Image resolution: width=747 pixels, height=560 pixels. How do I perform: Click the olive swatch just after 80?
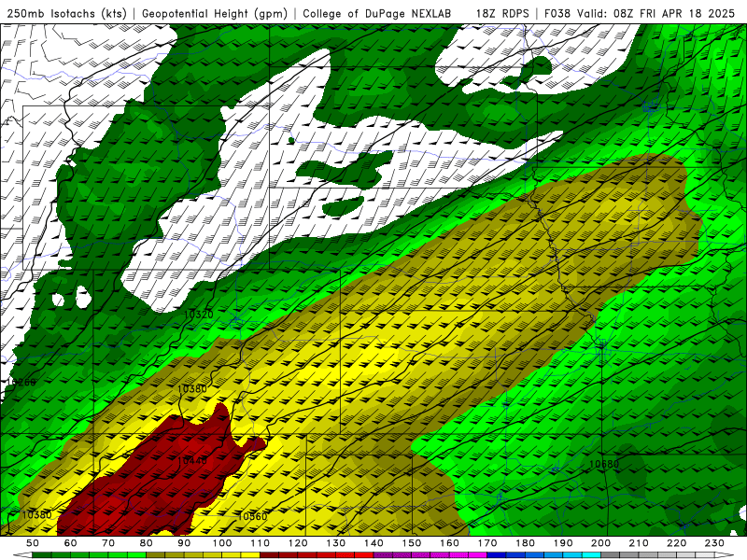pyautogui.click(x=156, y=555)
